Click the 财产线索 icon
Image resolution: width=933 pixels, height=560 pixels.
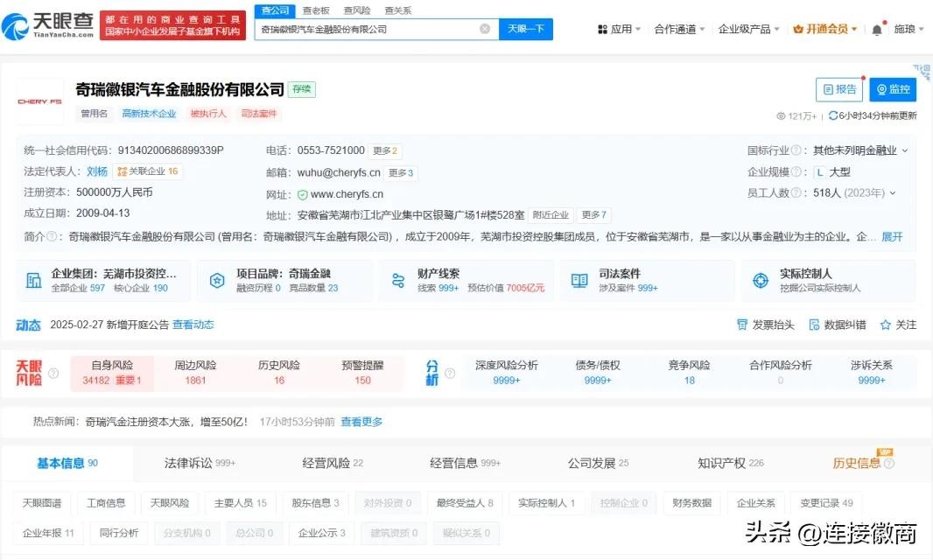pos(398,281)
